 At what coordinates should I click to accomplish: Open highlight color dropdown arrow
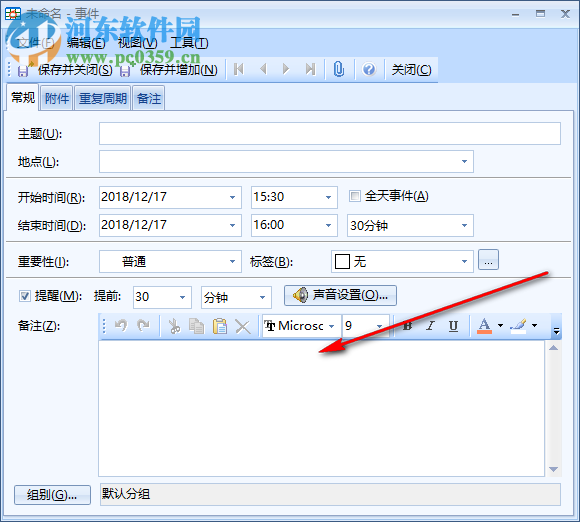click(x=535, y=326)
